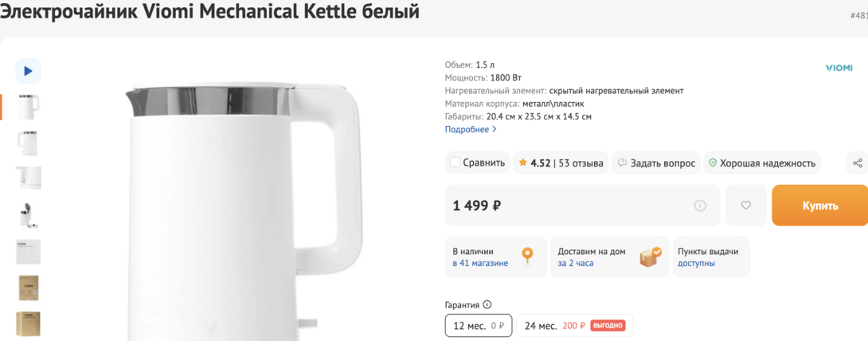
Task: Click the warranty info icon
Action: [487, 304]
